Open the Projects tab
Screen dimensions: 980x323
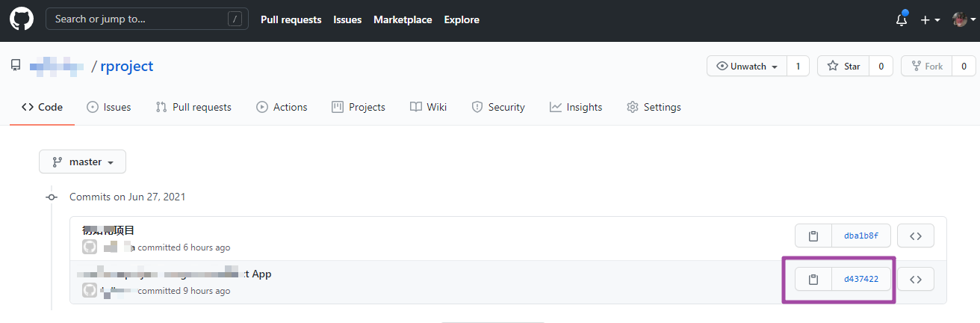359,107
